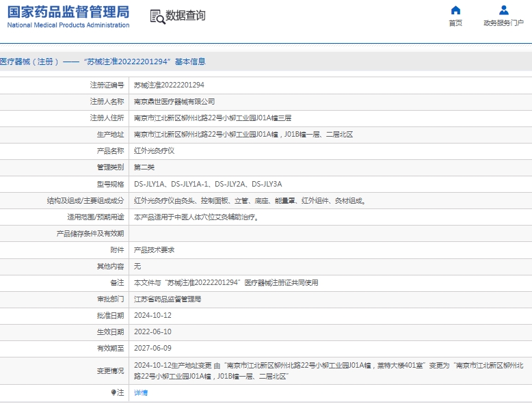The height and width of the screenshot is (406, 532).
Task: Open the 政务服务门户 person icon
Action: coord(503,10)
